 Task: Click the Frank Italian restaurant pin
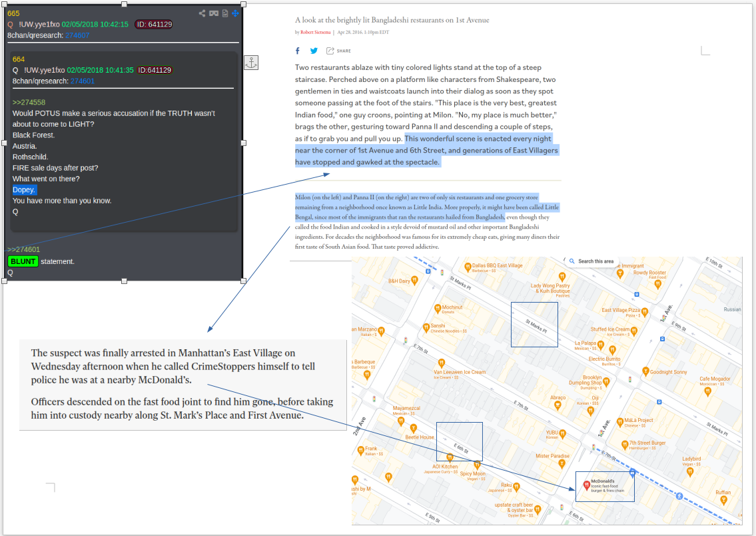[360, 451]
